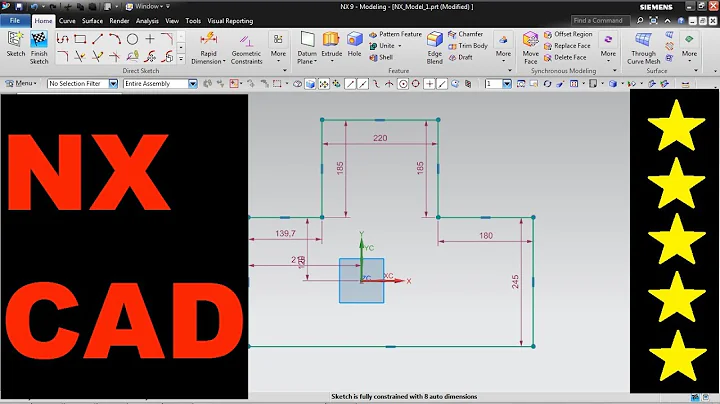Viewport: 720px width, 404px height.
Task: Click the Edge Blend icon
Action: [x=434, y=40]
